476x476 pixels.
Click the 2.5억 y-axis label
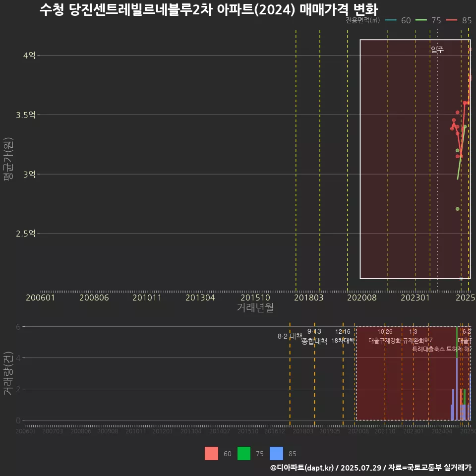pos(26,234)
